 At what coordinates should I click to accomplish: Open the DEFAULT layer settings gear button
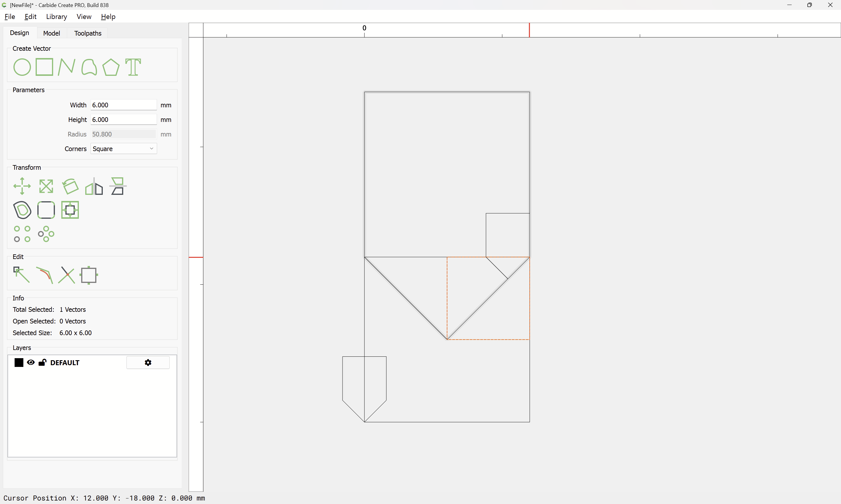148,362
